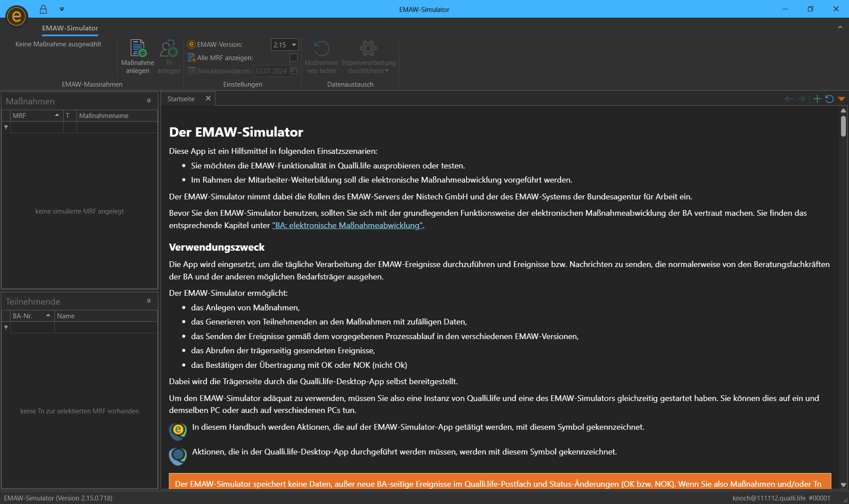The image size is (849, 504).
Task: Open orange tab list dropdown arrow
Action: [x=841, y=99]
